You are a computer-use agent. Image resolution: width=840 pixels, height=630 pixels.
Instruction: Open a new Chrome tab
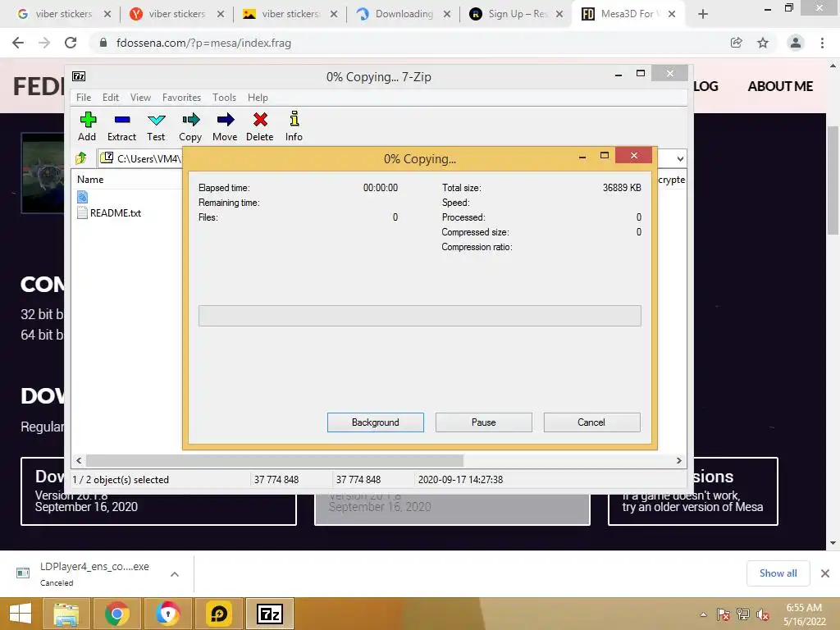click(703, 14)
